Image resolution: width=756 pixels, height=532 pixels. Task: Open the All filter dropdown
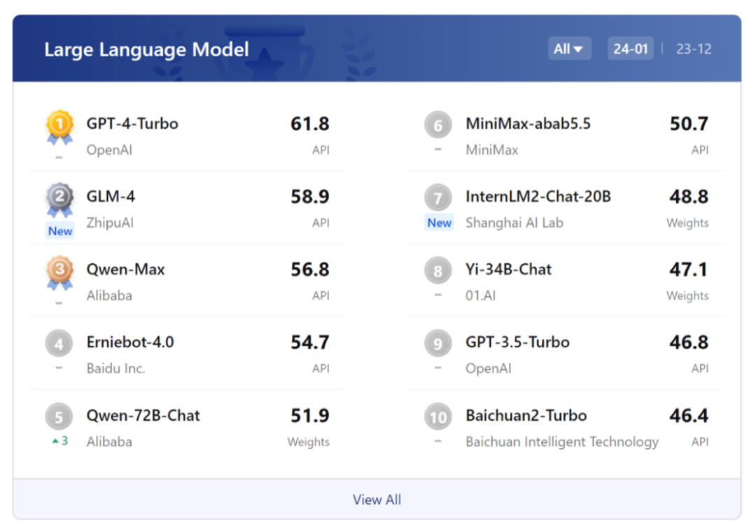click(568, 49)
